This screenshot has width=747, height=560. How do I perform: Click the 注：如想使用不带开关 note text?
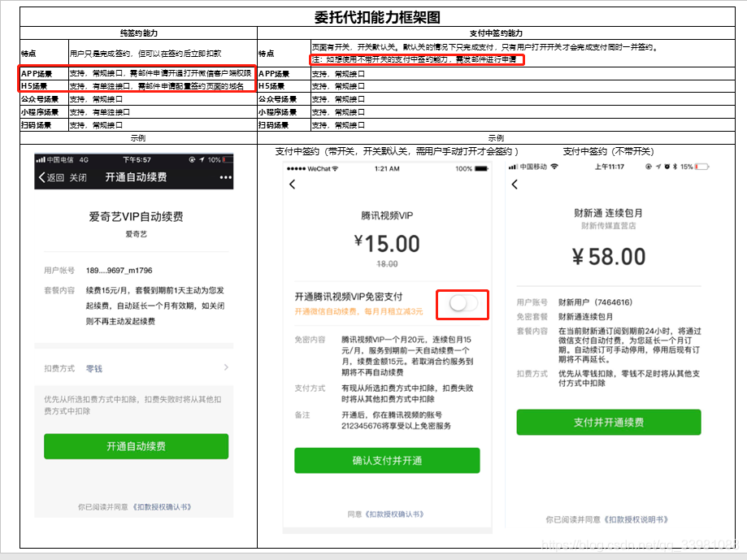tap(414, 59)
